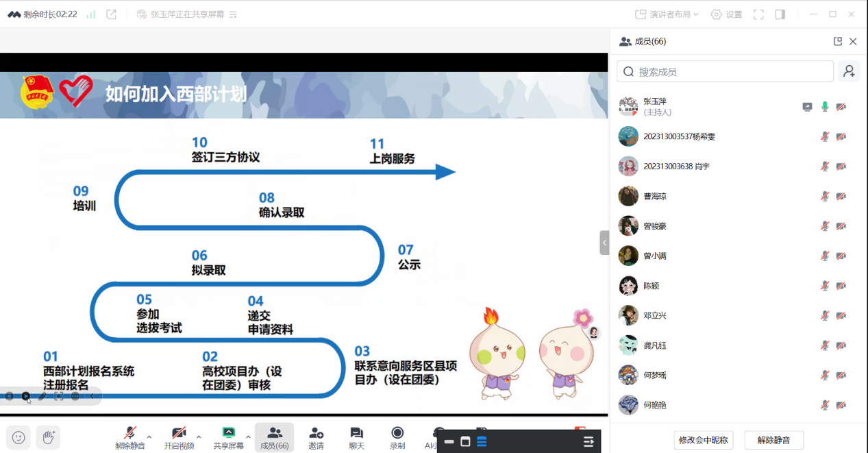Click 张玉萍's green microphone icon

[825, 106]
